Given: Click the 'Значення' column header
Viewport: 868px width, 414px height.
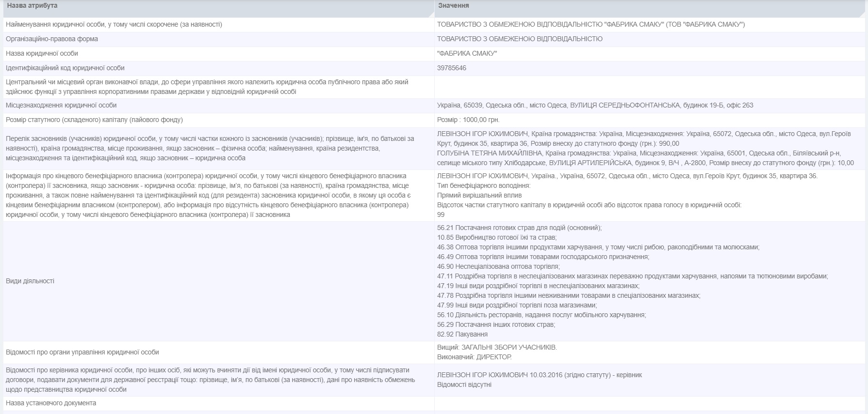Looking at the screenshot, I should [454, 5].
